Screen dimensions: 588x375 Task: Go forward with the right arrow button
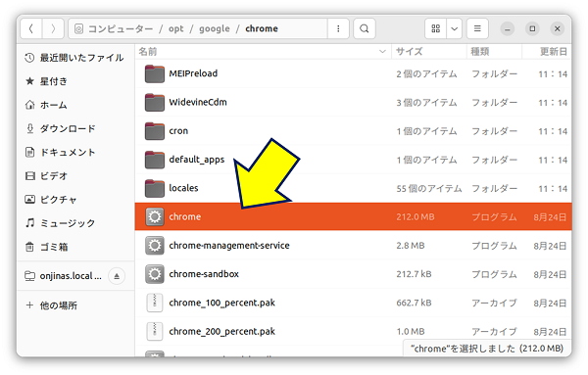pos(53,28)
